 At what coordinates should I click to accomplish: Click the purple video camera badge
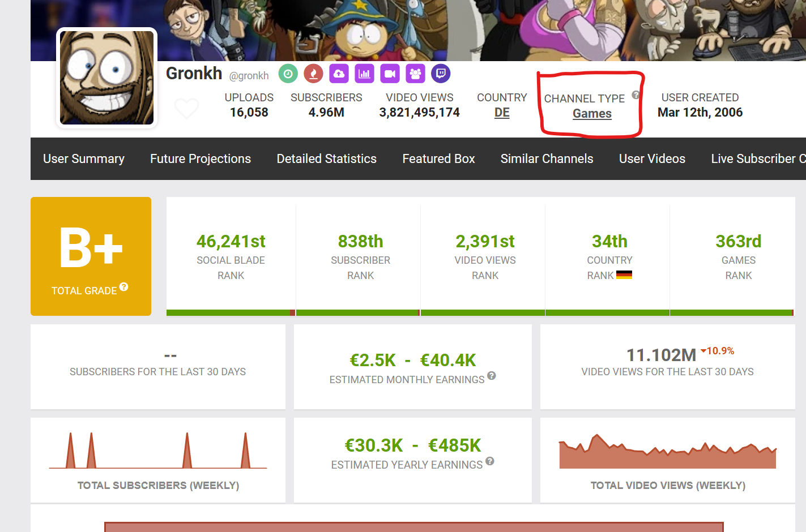point(390,74)
